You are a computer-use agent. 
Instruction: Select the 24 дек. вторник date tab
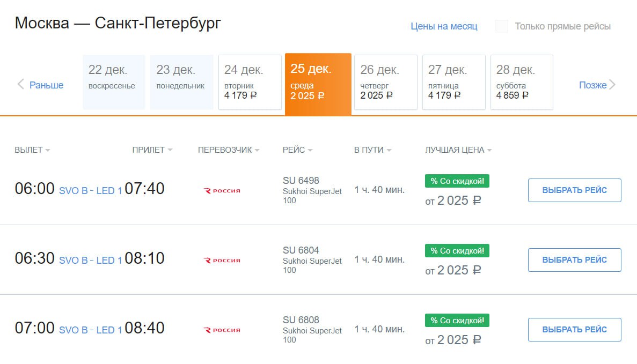pyautogui.click(x=250, y=82)
